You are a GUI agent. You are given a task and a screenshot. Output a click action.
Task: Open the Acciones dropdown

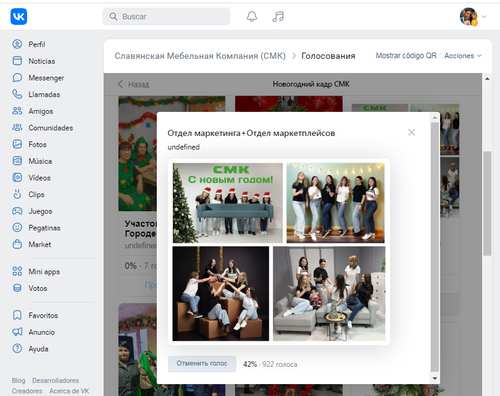pos(463,56)
